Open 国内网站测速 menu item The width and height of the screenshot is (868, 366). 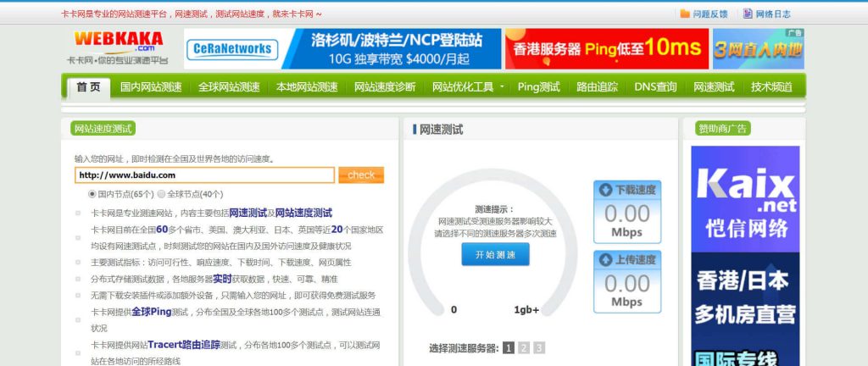(151, 86)
